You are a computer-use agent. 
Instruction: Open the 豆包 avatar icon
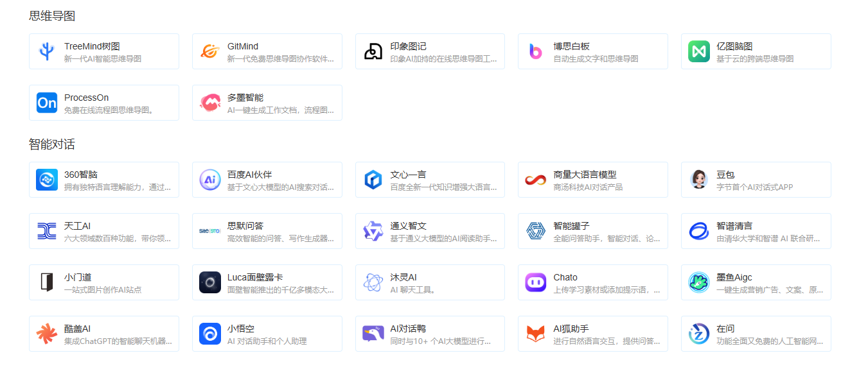699,180
